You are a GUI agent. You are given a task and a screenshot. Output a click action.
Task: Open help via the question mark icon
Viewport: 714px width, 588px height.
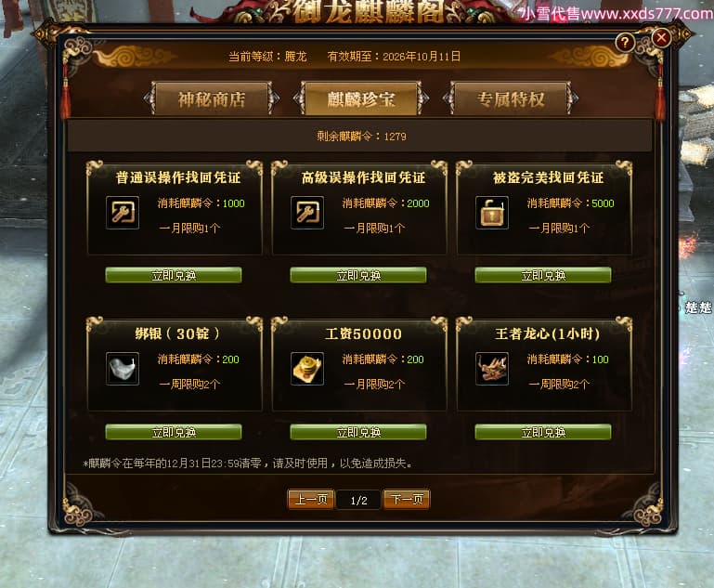[x=625, y=43]
